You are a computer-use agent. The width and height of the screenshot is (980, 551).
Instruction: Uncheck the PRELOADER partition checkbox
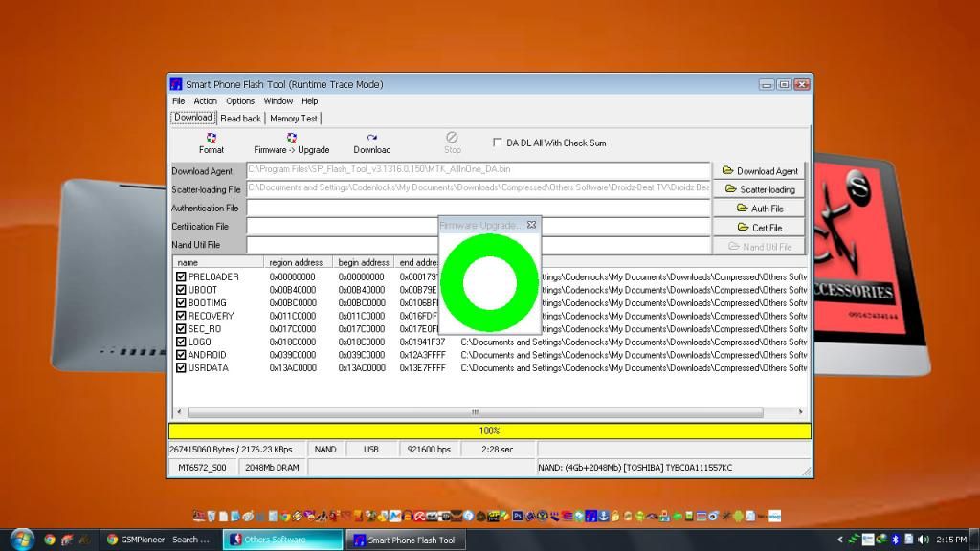[x=181, y=276]
